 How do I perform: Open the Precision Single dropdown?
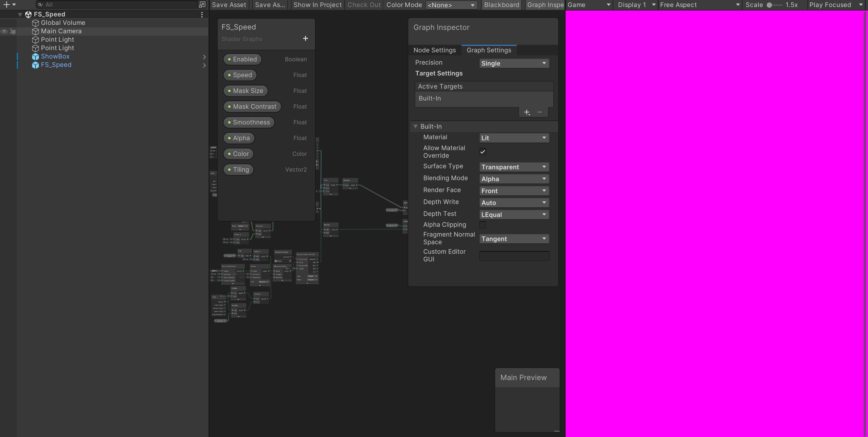click(x=514, y=63)
